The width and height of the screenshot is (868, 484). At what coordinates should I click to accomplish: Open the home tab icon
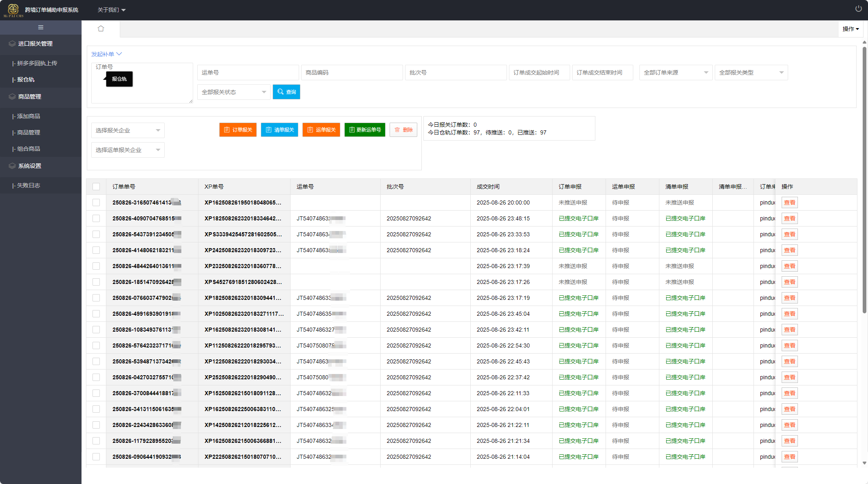click(101, 29)
